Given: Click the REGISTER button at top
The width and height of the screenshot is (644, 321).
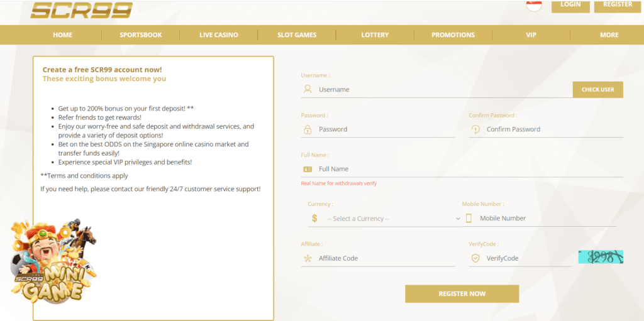Looking at the screenshot, I should pyautogui.click(x=618, y=6).
